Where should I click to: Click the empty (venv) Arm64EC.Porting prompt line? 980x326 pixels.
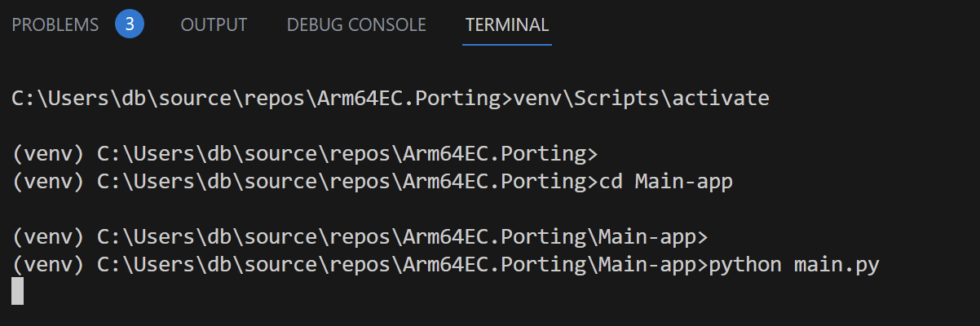point(305,154)
